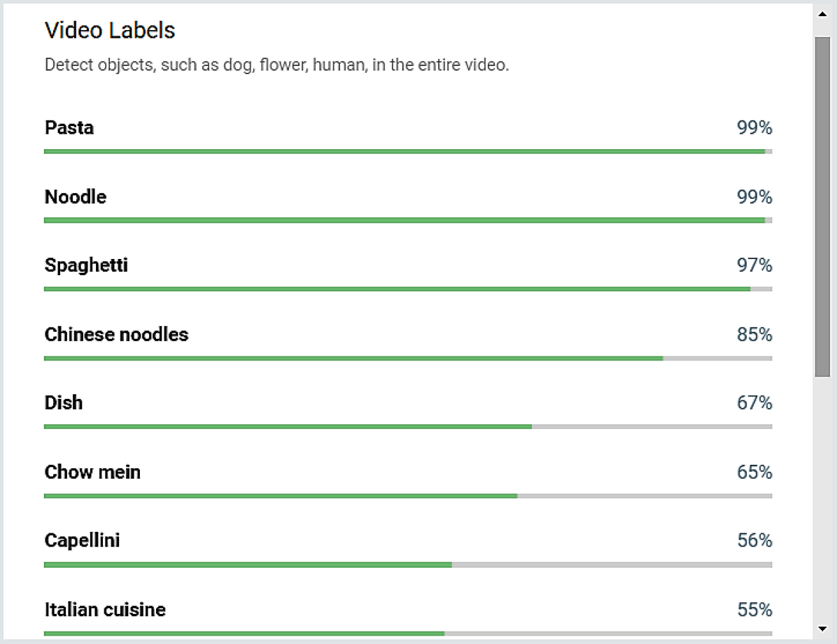
Task: Select the Noodle label
Action: point(76,197)
